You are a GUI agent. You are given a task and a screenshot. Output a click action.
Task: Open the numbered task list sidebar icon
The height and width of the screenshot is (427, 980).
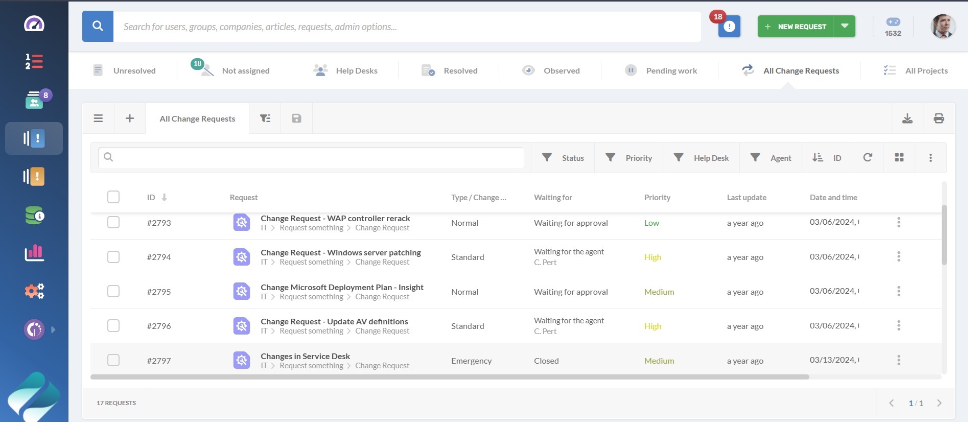34,61
